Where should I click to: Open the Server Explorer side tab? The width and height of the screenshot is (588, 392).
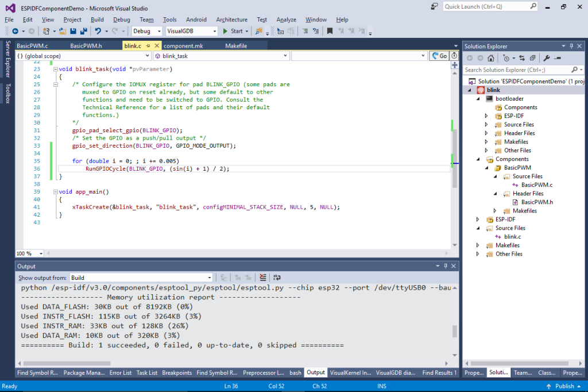click(x=8, y=59)
